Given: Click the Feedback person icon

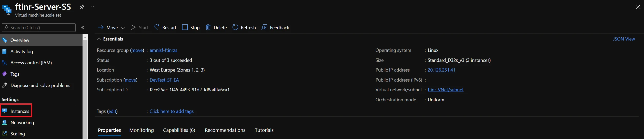Looking at the screenshot, I should (264, 27).
